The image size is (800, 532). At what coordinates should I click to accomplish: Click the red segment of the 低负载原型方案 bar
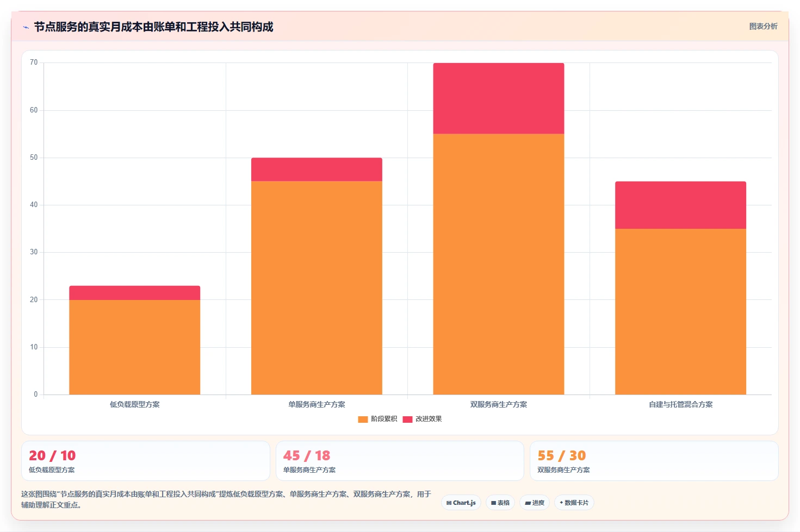134,293
